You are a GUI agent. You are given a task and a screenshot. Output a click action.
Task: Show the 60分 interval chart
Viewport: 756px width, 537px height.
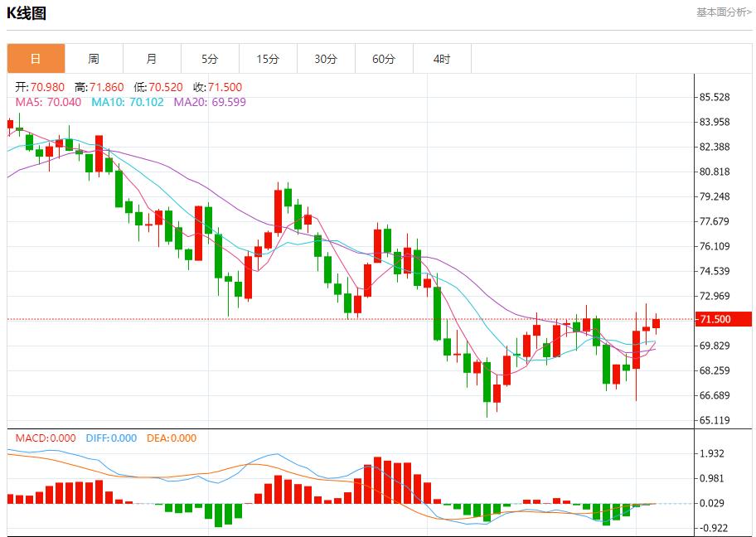[384, 59]
